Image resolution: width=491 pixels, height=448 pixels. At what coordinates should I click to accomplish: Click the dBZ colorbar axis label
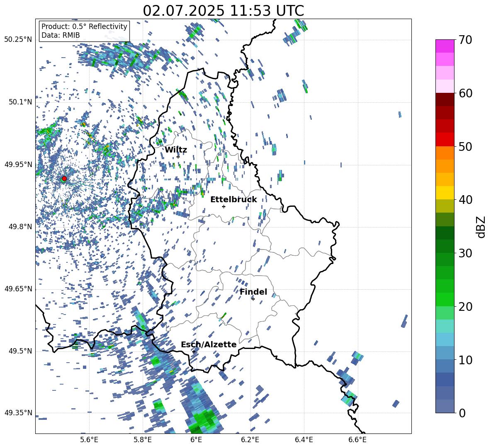click(x=481, y=227)
